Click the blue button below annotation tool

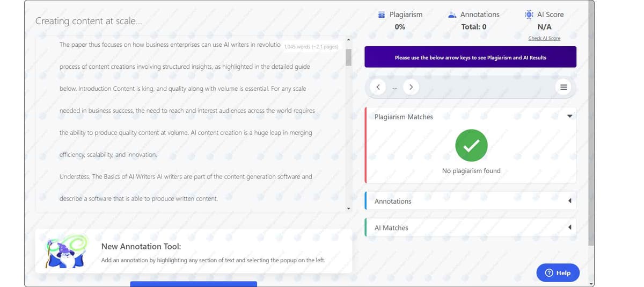pyautogui.click(x=193, y=283)
